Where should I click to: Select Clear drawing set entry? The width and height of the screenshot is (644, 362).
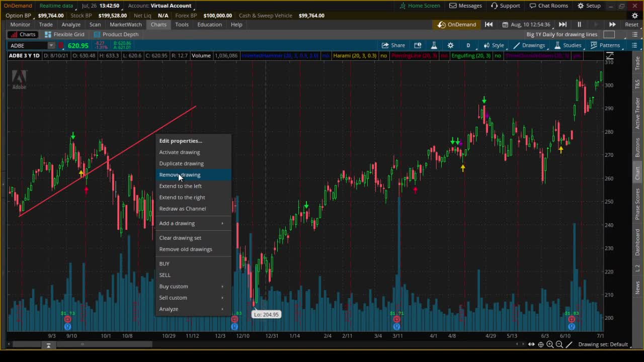pos(193,238)
